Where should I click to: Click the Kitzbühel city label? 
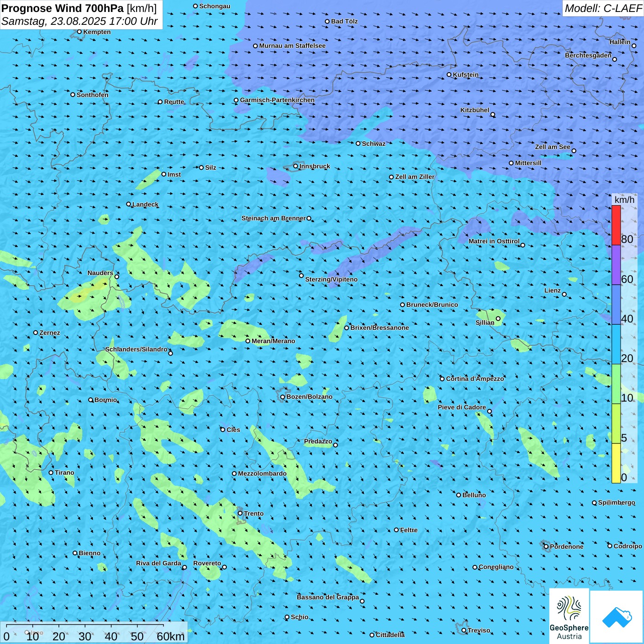475,110
